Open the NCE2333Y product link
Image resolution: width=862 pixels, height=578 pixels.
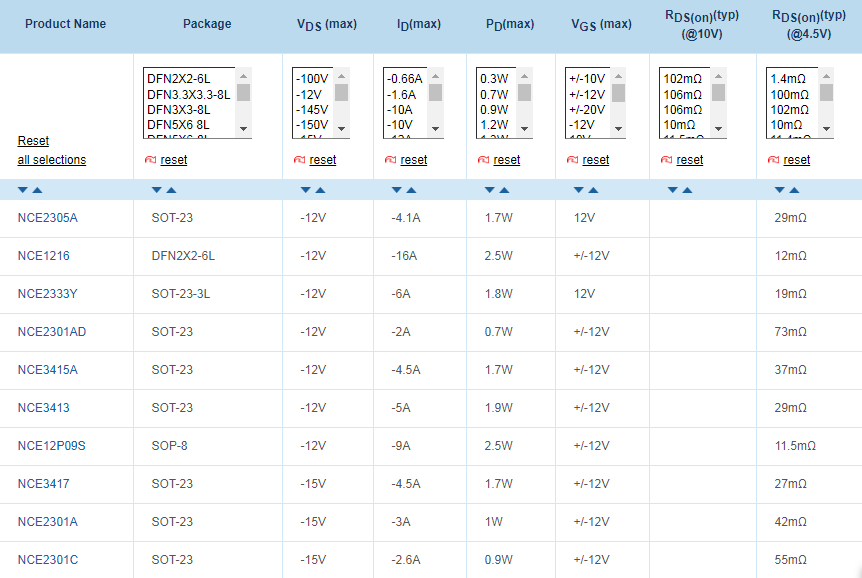click(x=47, y=294)
